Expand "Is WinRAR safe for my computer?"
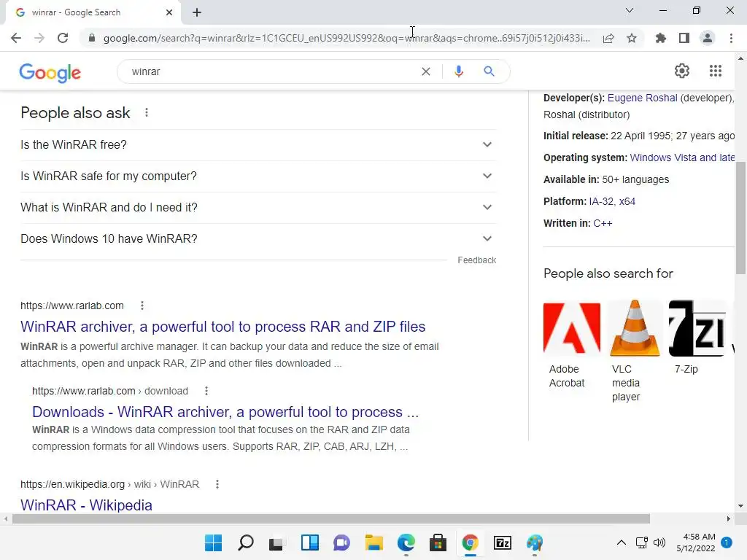 [258, 176]
